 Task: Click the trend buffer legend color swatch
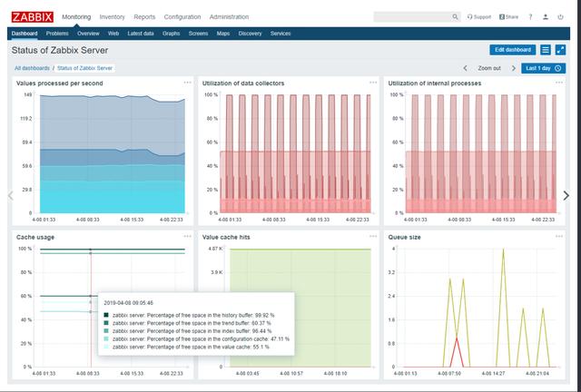coord(106,323)
